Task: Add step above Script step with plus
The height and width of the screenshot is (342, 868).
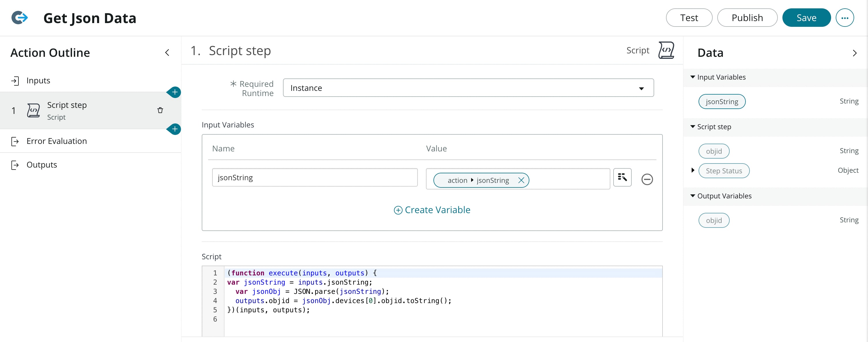Action: (x=175, y=92)
